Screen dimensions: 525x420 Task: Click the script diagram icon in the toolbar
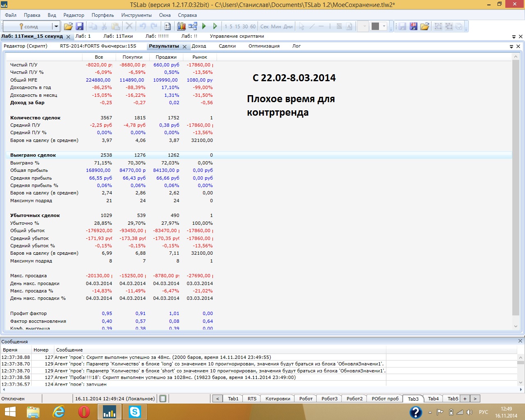coord(193,26)
